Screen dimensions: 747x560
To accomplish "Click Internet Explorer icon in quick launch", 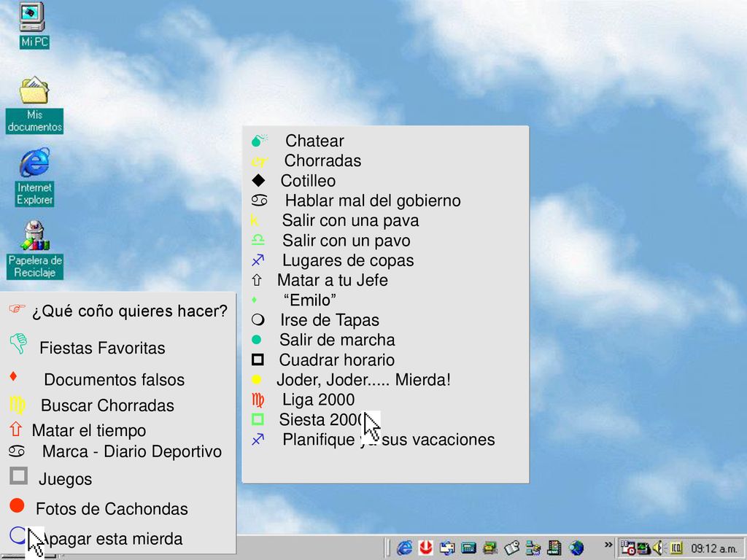I will pyautogui.click(x=405, y=548).
